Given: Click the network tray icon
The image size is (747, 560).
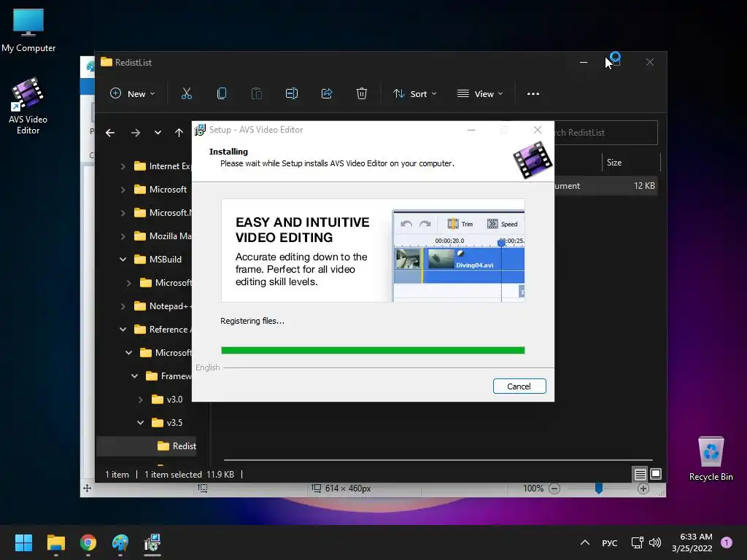Looking at the screenshot, I should tap(637, 542).
